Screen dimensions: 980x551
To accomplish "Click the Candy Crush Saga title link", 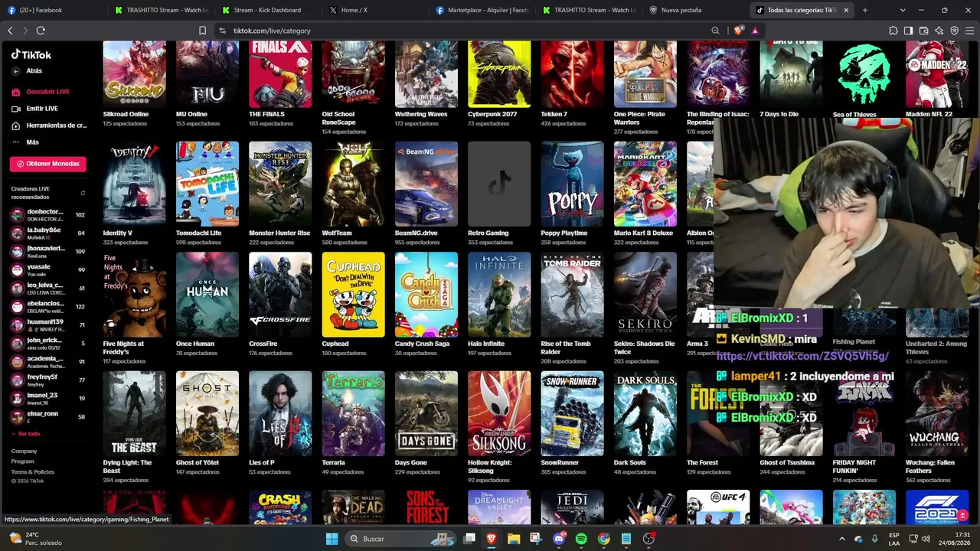I will (x=422, y=344).
